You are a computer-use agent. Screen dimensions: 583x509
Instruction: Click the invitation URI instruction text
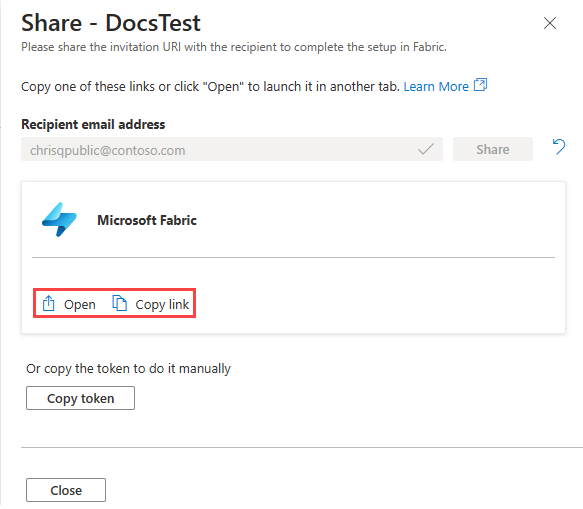pyautogui.click(x=234, y=47)
